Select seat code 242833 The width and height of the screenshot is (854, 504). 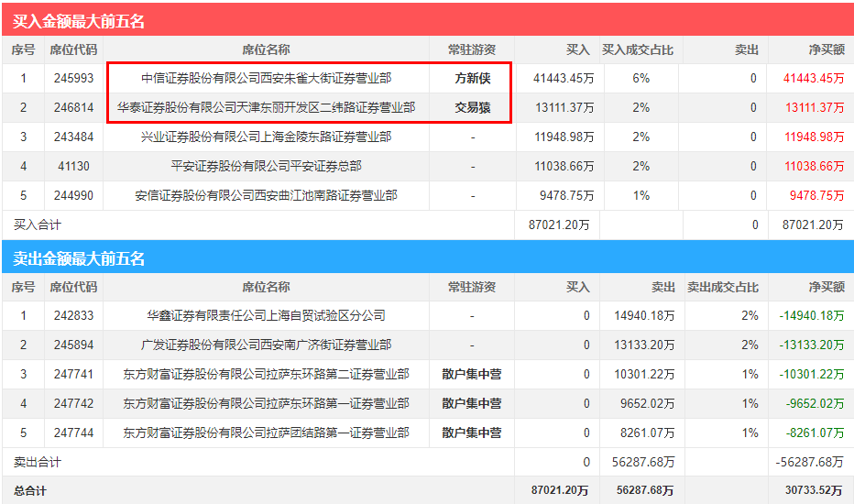click(x=73, y=316)
